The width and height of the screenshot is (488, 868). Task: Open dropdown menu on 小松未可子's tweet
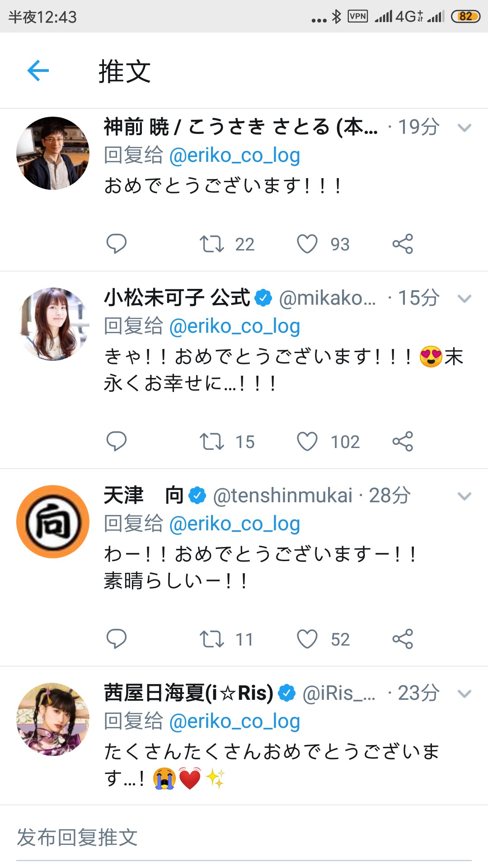[x=465, y=298]
